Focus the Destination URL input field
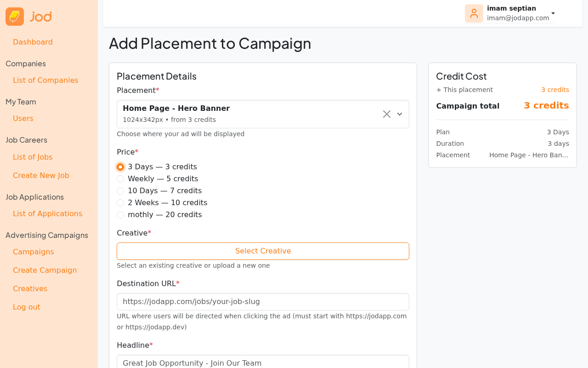 tap(263, 302)
